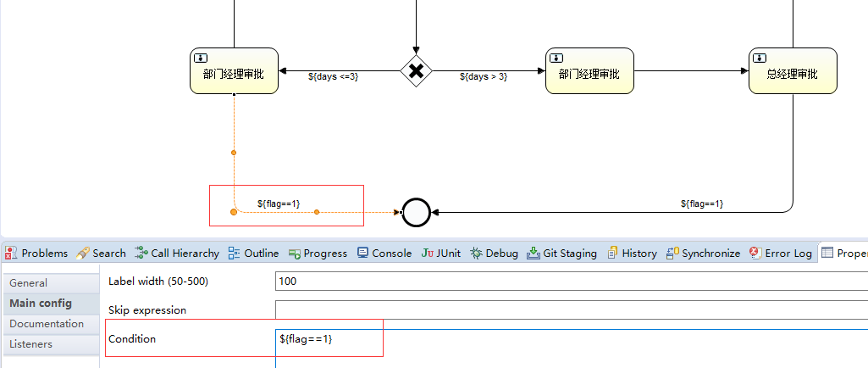The height and width of the screenshot is (368, 868).
Task: Click the user task icon in 总经理审批
Action: (760, 58)
